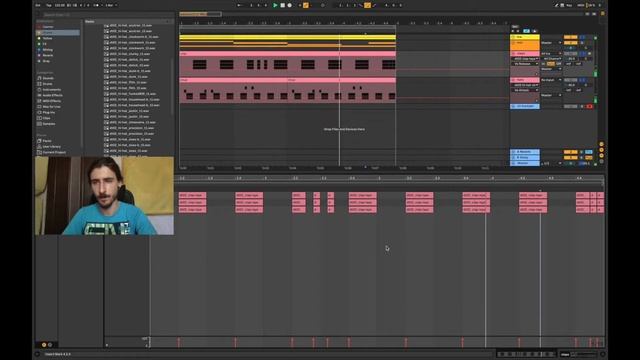This screenshot has width=640, height=360.
Task: Open Current Project under Places
Action: tap(54, 152)
